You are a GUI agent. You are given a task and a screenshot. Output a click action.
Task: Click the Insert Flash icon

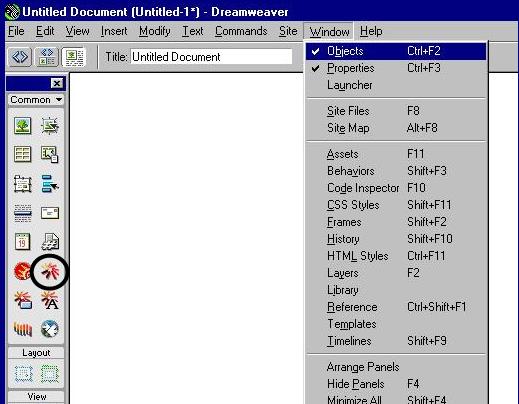[x=50, y=271]
